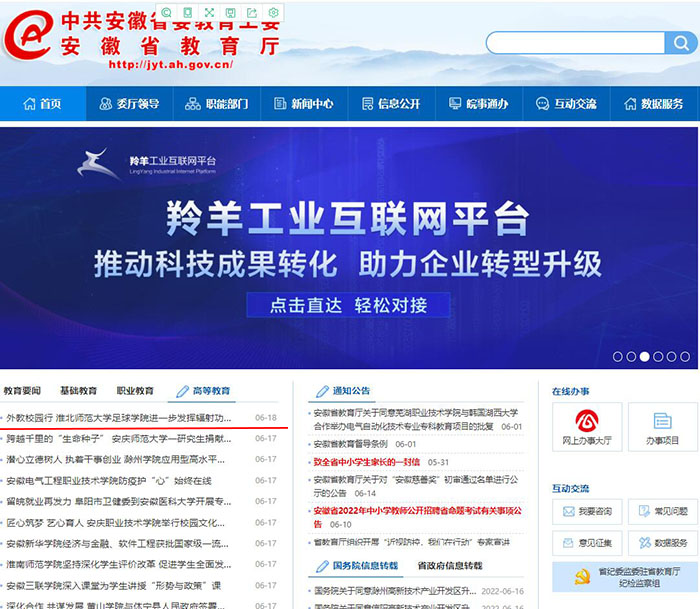Switch to the 职业教育 tab
This screenshot has width=700, height=609.
tap(135, 391)
